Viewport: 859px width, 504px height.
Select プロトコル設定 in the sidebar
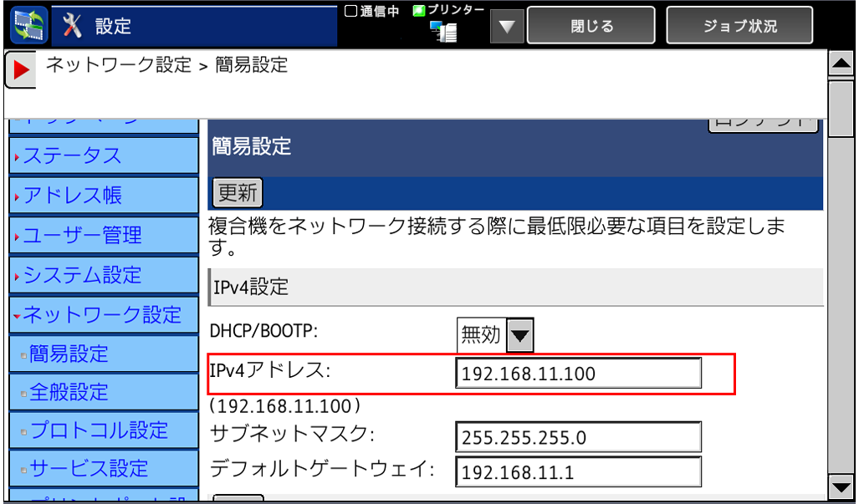[99, 430]
